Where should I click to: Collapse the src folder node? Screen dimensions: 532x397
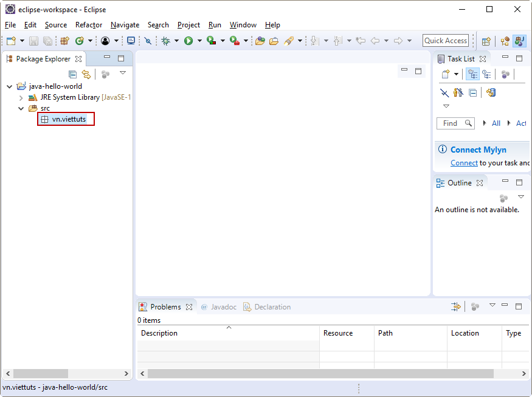[21, 109]
